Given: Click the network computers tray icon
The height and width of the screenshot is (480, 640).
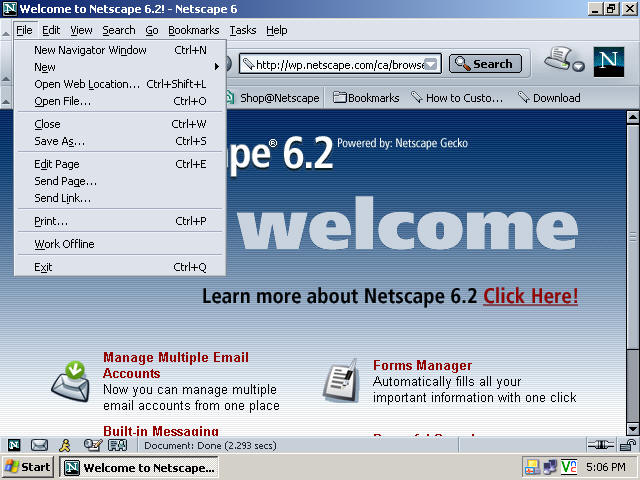Looking at the screenshot, I should [550, 467].
